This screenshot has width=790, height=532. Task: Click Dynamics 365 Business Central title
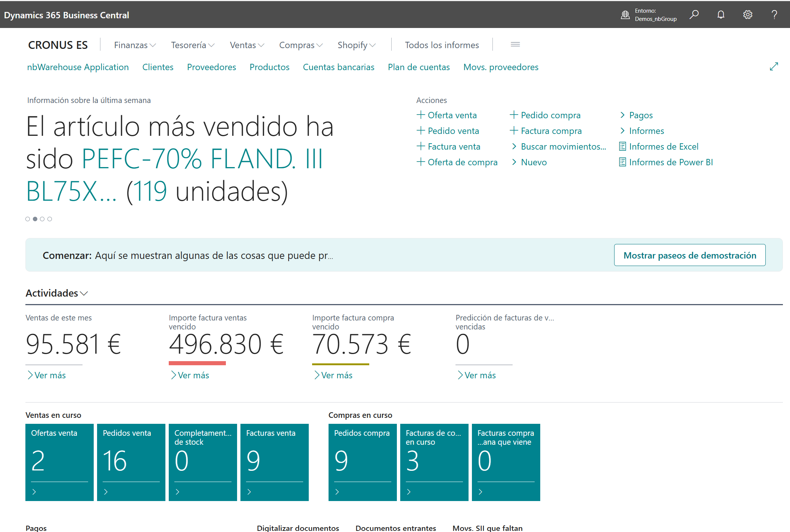coord(66,15)
